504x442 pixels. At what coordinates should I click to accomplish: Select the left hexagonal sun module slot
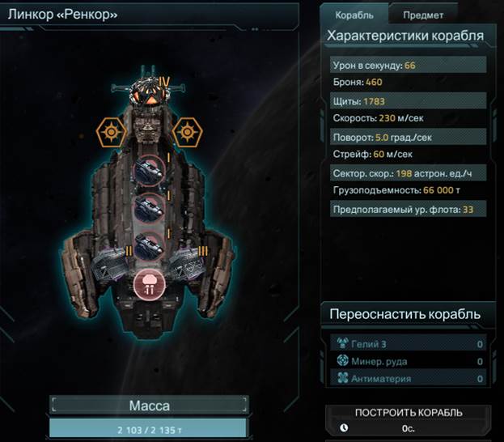[x=111, y=132]
